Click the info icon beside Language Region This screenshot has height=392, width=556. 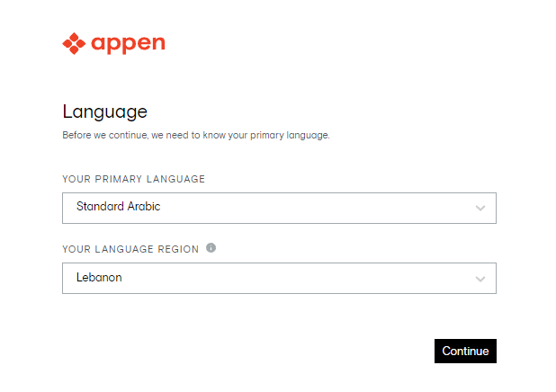(x=211, y=248)
